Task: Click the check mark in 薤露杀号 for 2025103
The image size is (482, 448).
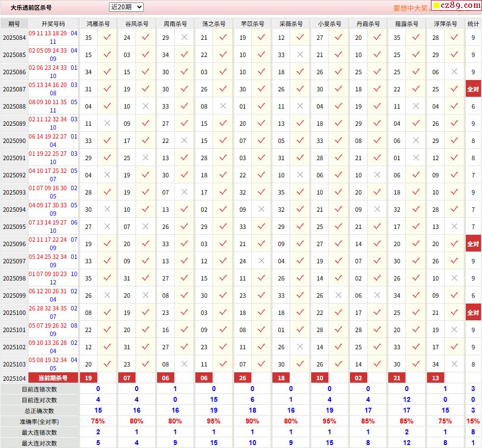Action: click(416, 364)
